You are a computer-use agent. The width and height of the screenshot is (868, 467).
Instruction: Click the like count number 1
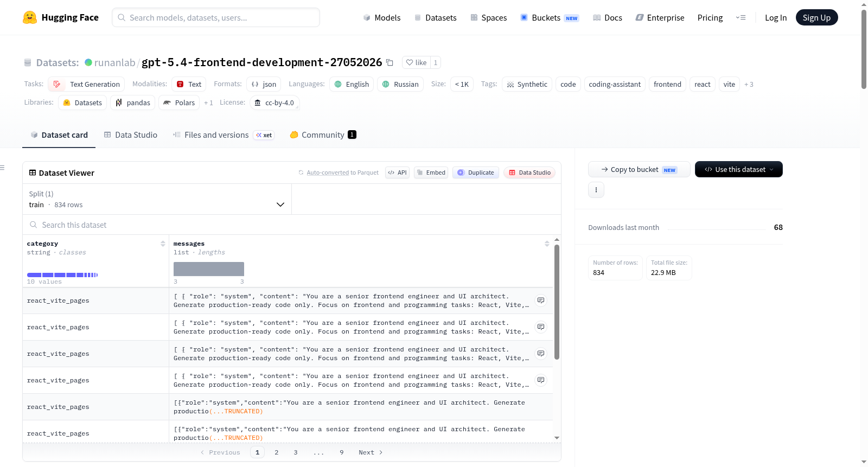pos(435,62)
